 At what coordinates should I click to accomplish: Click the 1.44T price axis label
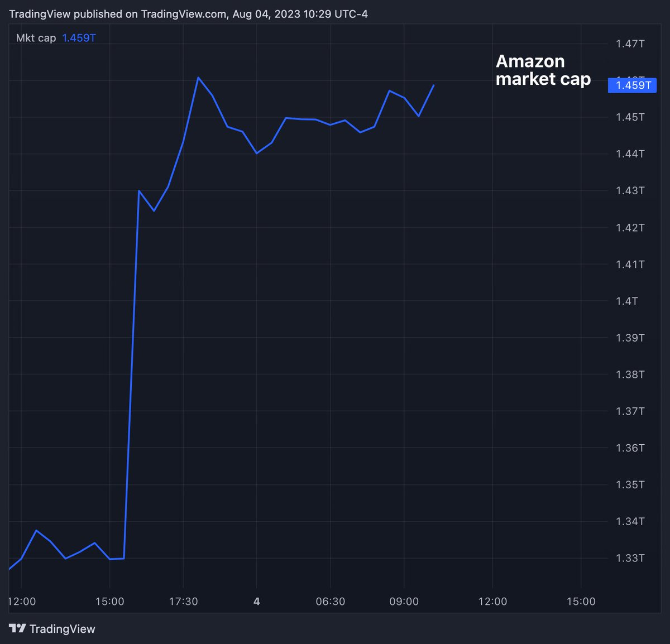click(630, 153)
